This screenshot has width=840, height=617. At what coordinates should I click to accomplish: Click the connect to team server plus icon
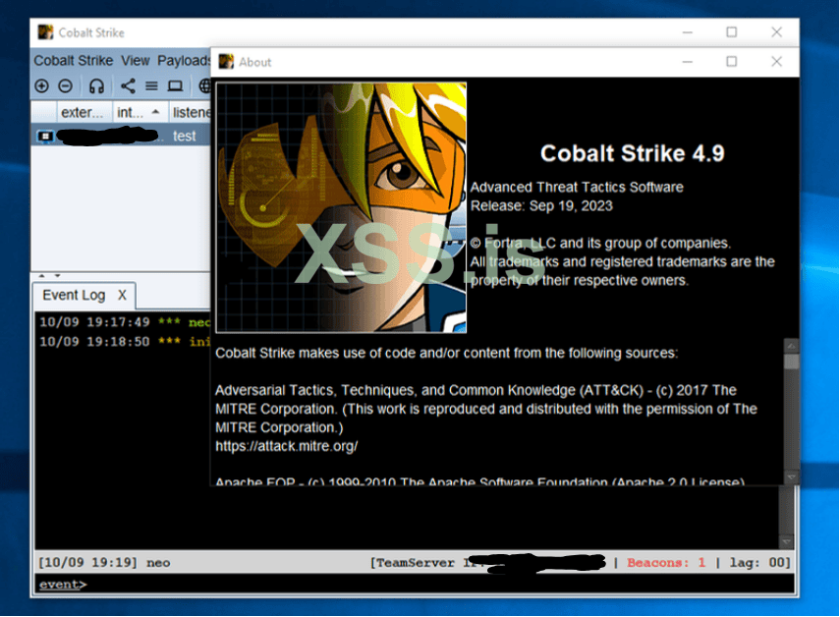(x=41, y=85)
